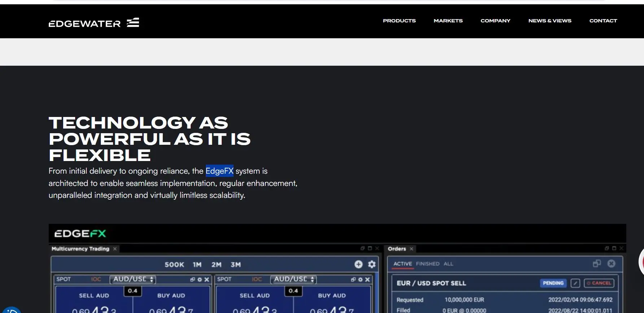
Task: Add a new tile with the plus icon
Action: click(358, 264)
